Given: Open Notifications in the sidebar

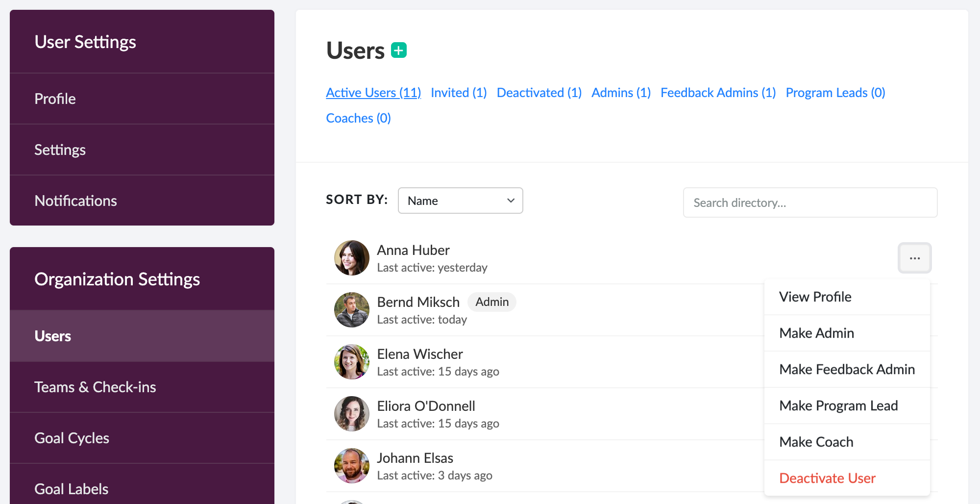Looking at the screenshot, I should pos(142,201).
